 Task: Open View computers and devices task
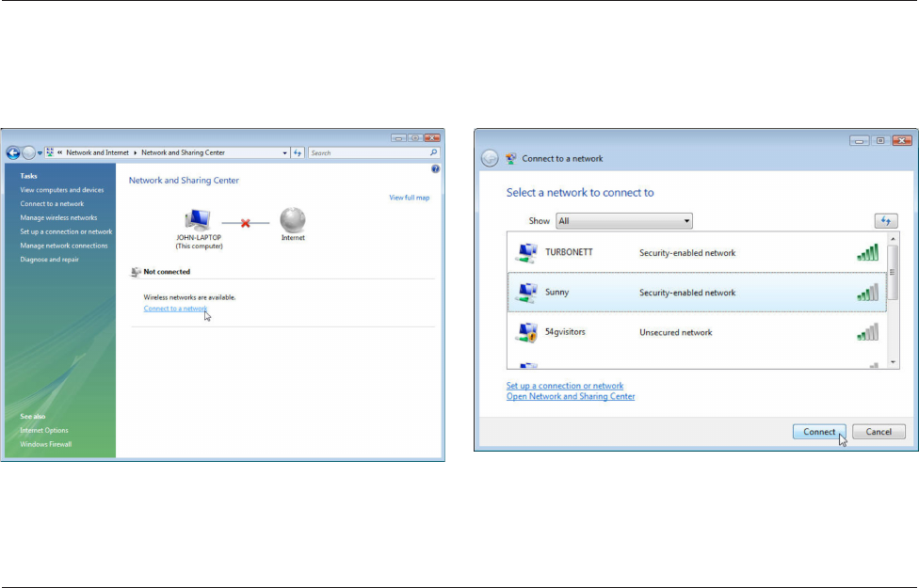[x=61, y=190]
